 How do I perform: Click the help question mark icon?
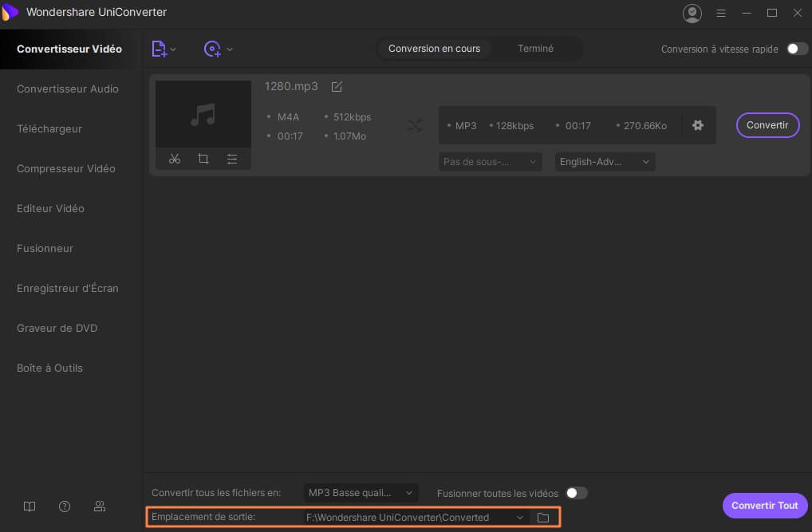(x=64, y=506)
